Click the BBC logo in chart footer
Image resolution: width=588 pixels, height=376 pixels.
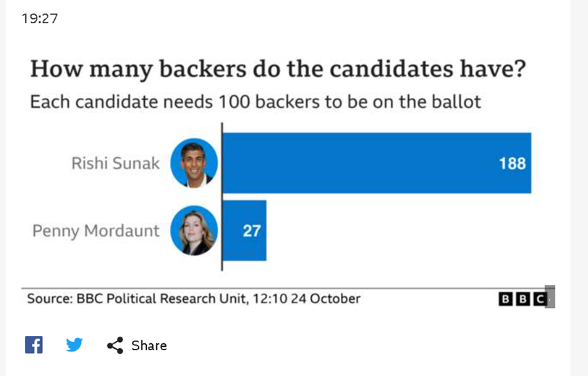pyautogui.click(x=522, y=299)
